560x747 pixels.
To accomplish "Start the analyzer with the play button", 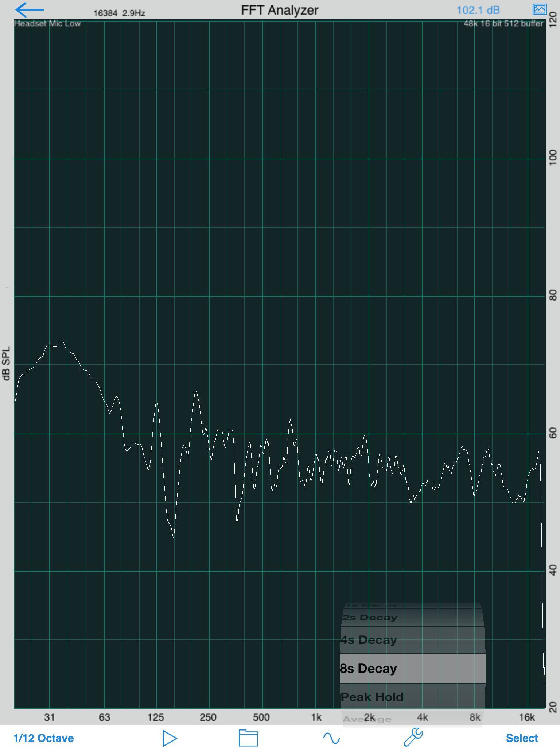I will (x=170, y=738).
